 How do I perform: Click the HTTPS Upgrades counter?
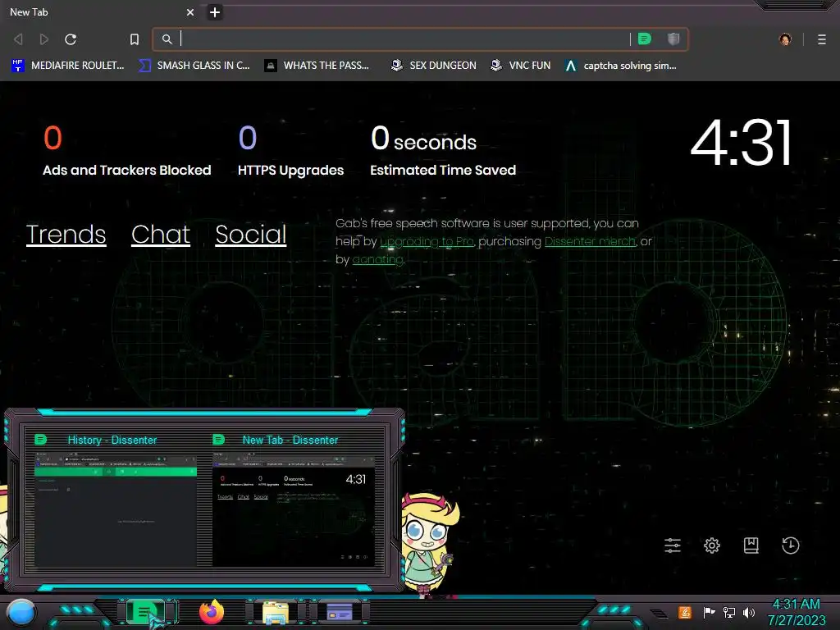291,151
